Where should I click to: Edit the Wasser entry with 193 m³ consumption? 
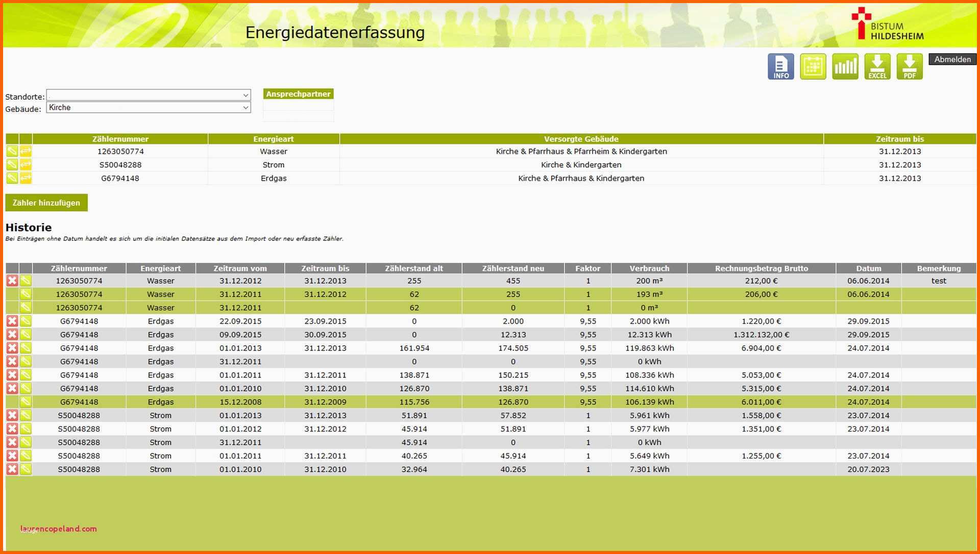pyautogui.click(x=26, y=294)
